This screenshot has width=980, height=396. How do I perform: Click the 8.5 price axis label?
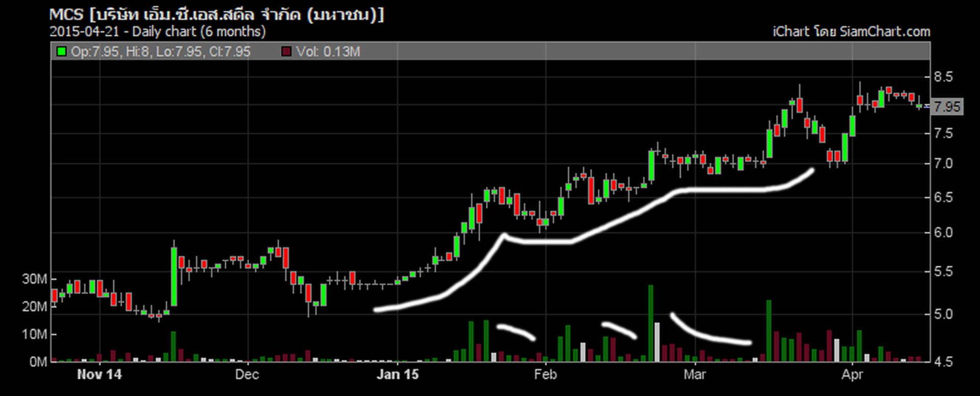(943, 77)
